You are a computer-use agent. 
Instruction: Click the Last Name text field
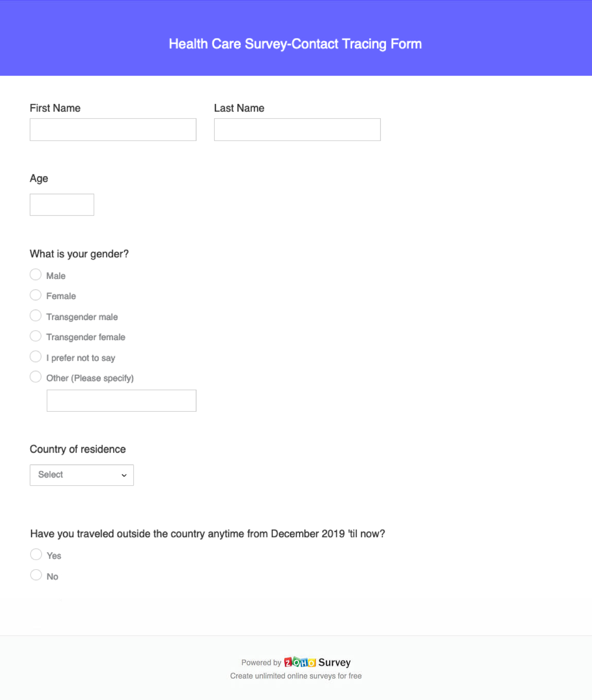(x=297, y=129)
